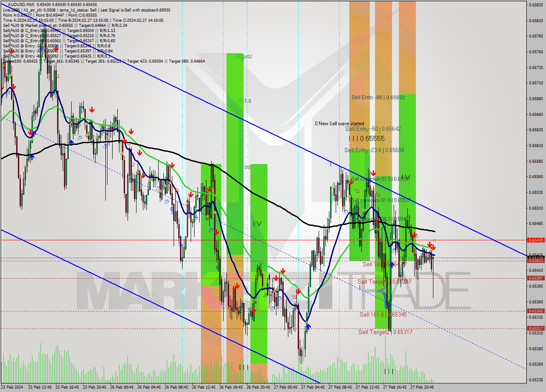Click '23 Feb 2024' on time axis
Viewport: 546px width, 392px height.
(x=12, y=387)
